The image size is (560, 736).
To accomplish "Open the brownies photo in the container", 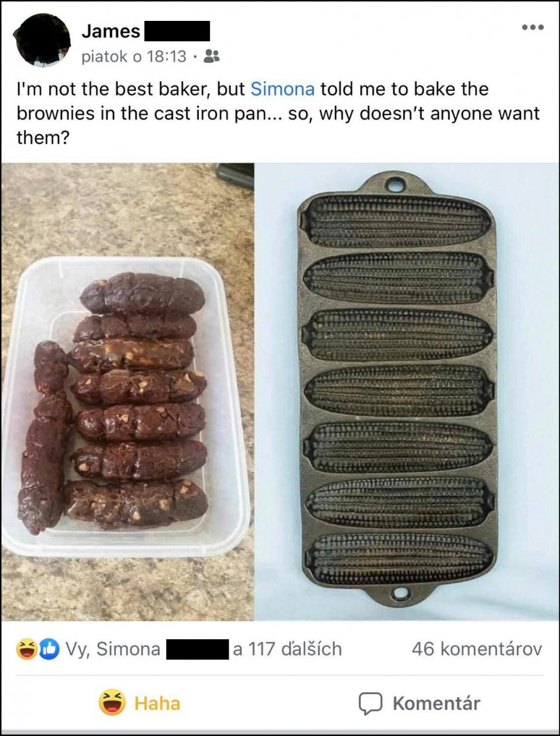I will coord(127,392).
